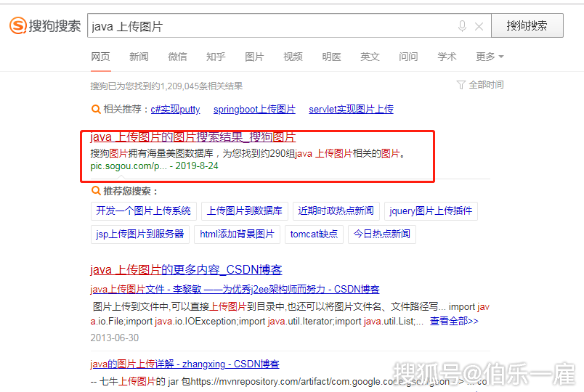584x392 pixels.
Task: Open the 问问 tab
Action: [x=408, y=57]
